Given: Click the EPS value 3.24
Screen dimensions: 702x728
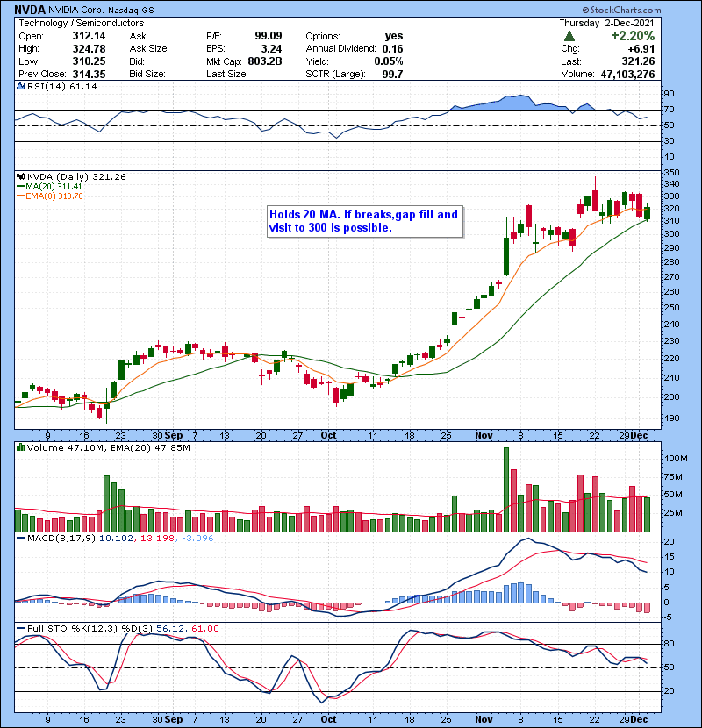Looking at the screenshot, I should coord(271,49).
